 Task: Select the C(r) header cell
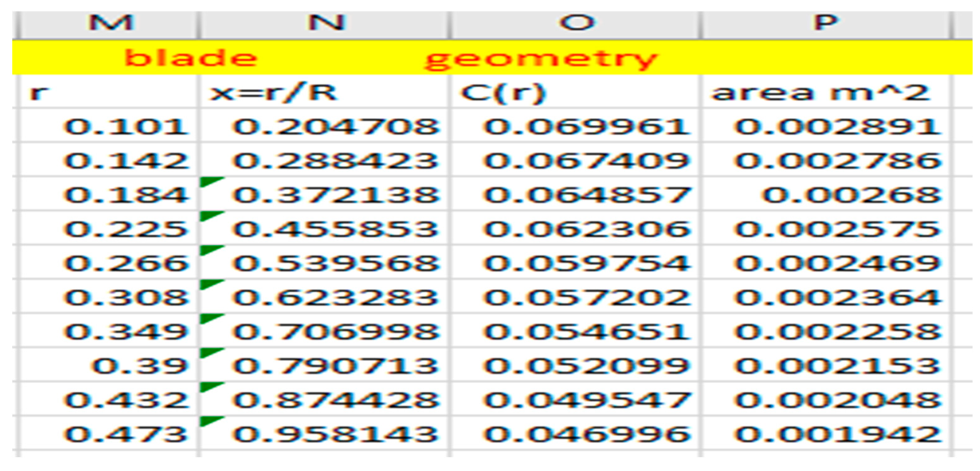click(574, 92)
